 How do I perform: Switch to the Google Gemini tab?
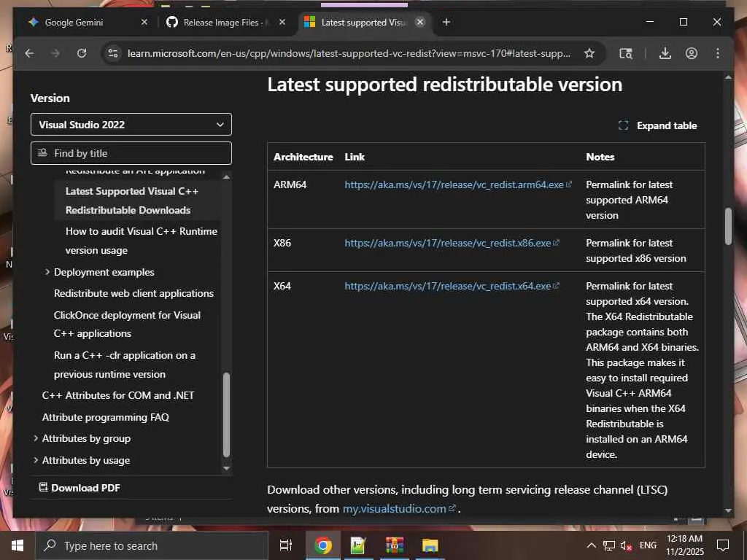tap(74, 23)
